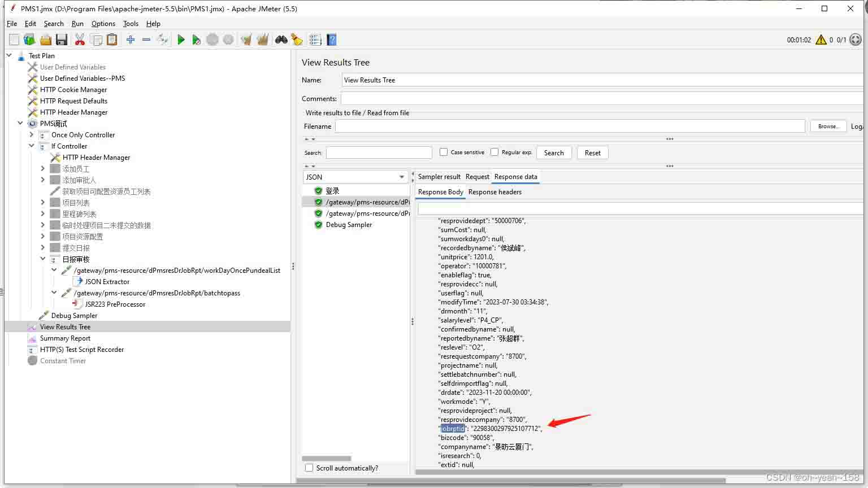Click the results Search text field

point(379,152)
